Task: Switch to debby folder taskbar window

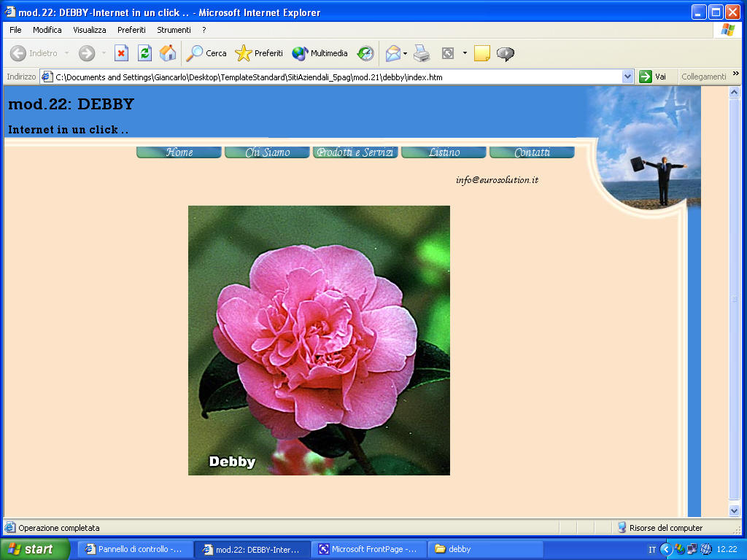Action: [x=486, y=549]
